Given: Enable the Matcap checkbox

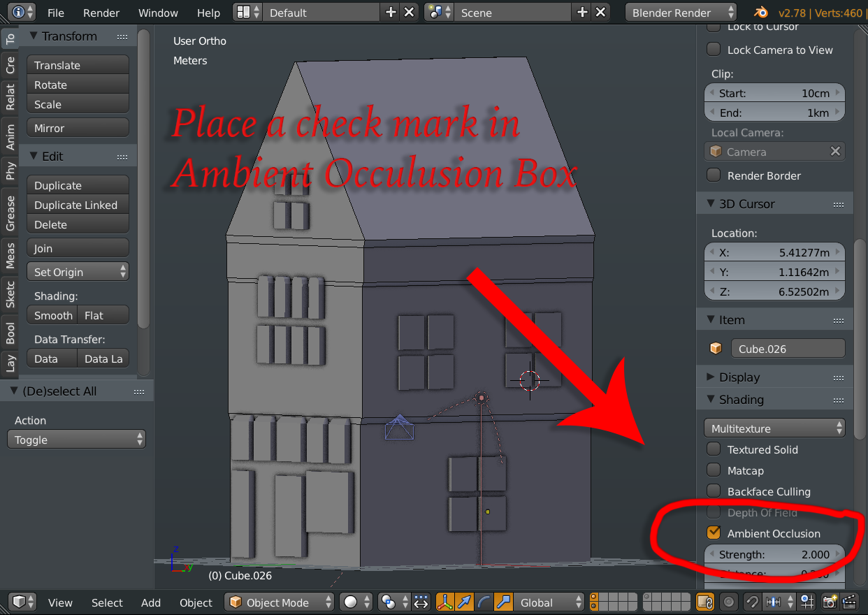Looking at the screenshot, I should tap(714, 470).
